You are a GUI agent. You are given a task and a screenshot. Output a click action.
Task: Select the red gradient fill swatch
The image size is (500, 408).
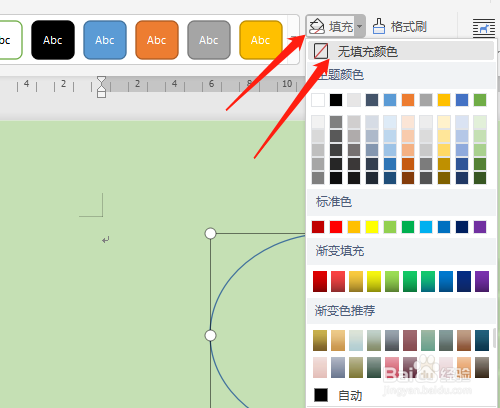[x=320, y=281]
